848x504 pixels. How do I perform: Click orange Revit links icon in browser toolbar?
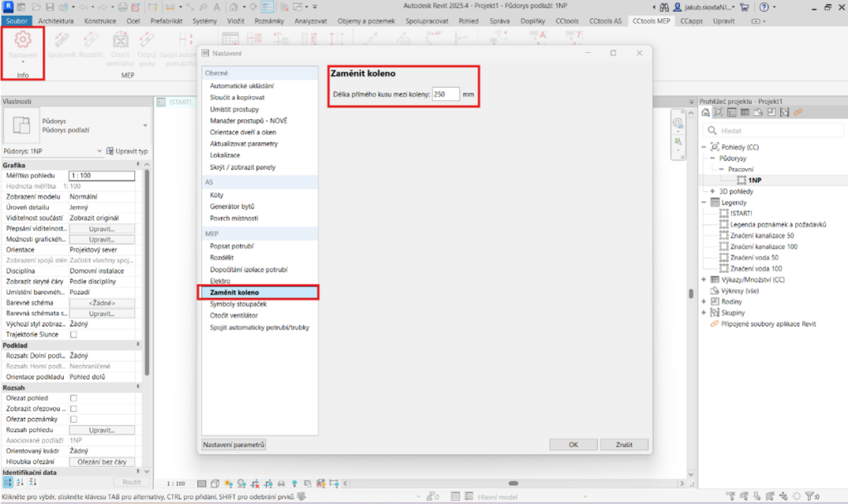797,113
